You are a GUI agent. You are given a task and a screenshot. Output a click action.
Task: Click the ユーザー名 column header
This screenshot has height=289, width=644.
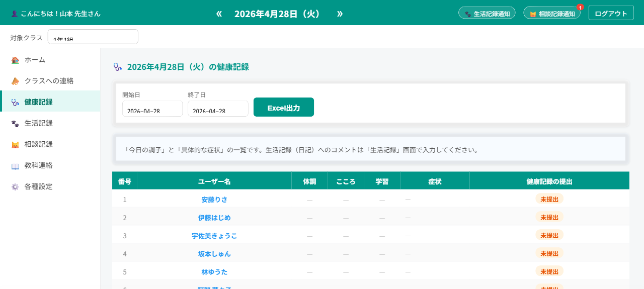(x=214, y=181)
